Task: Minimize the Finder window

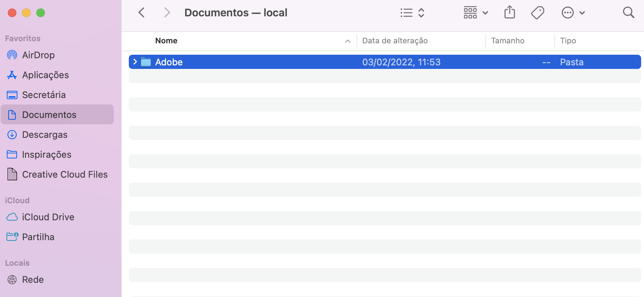Action: pos(26,13)
